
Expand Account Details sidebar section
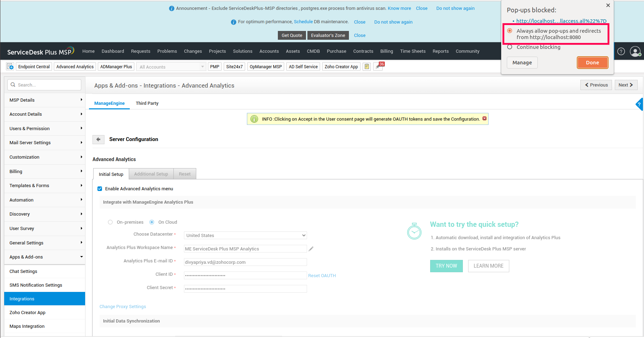pos(45,114)
